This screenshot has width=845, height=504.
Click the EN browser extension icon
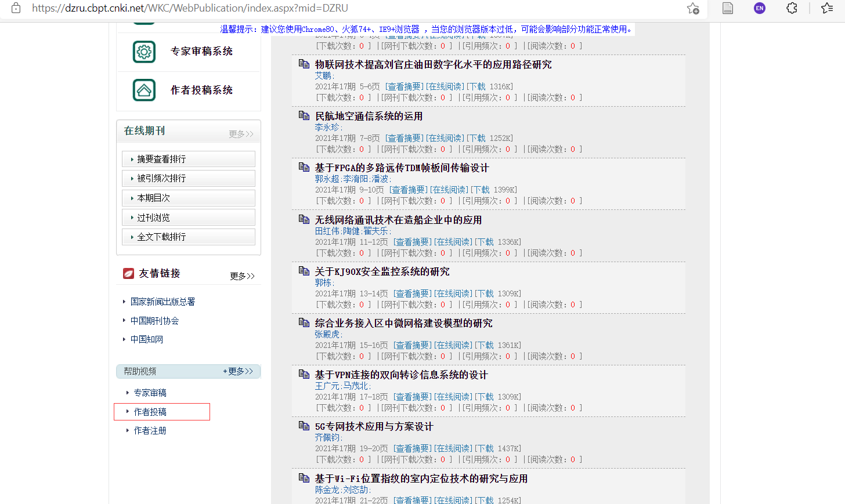(x=760, y=8)
